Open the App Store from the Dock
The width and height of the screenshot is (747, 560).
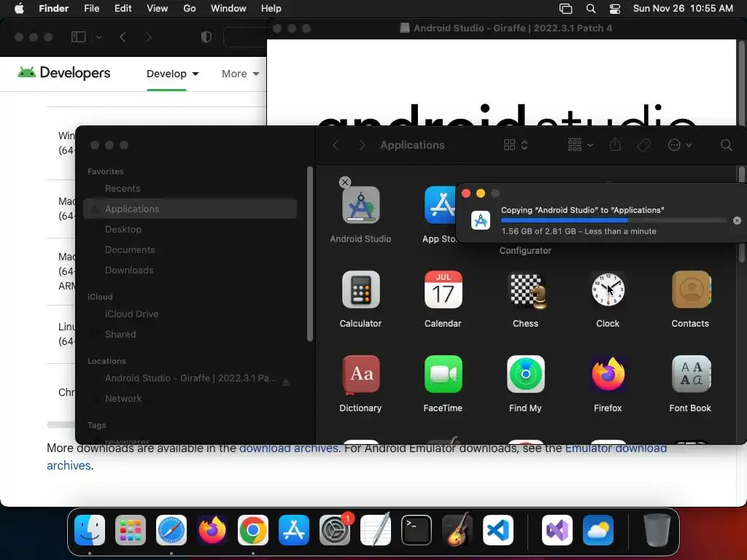point(294,530)
